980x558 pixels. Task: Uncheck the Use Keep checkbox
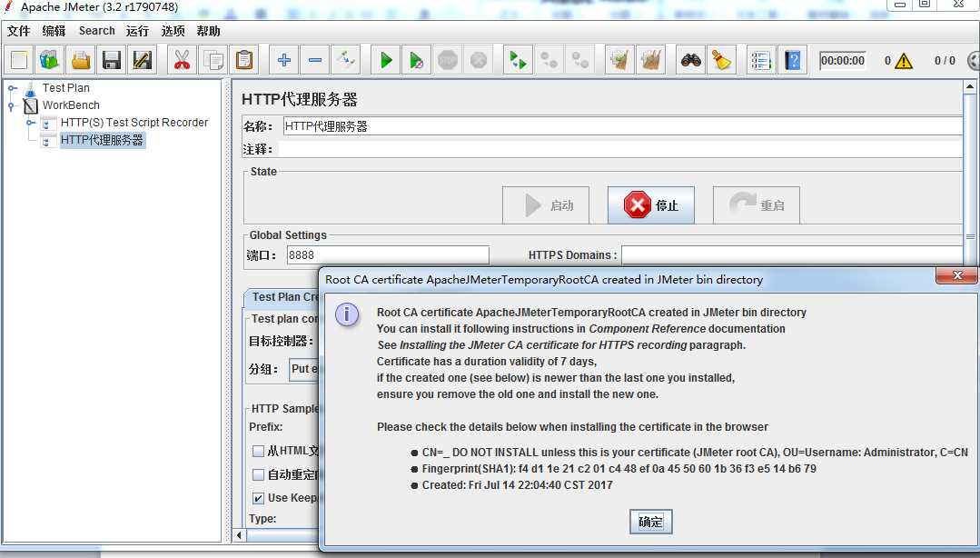pos(258,498)
